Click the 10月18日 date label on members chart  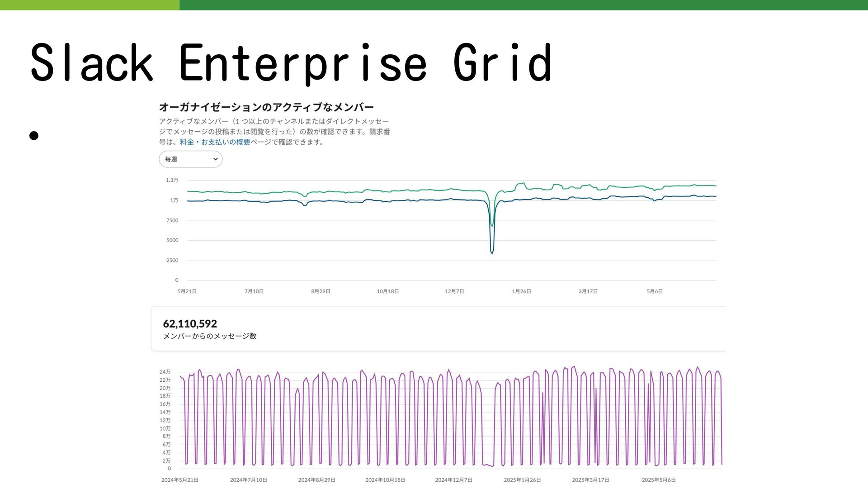click(x=388, y=291)
